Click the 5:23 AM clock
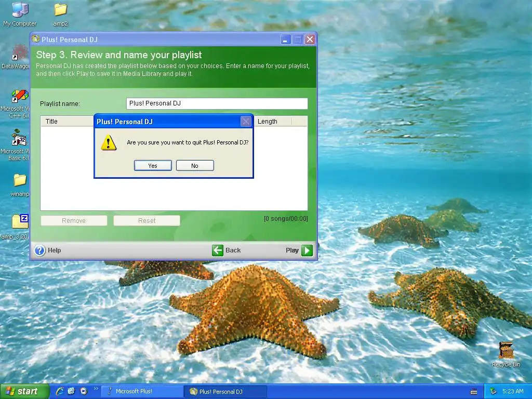 coord(513,392)
